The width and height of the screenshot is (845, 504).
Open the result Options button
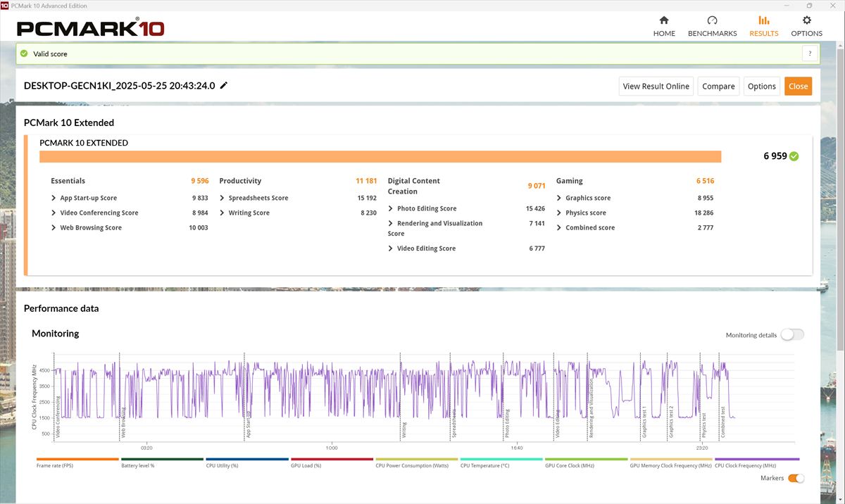click(x=762, y=86)
